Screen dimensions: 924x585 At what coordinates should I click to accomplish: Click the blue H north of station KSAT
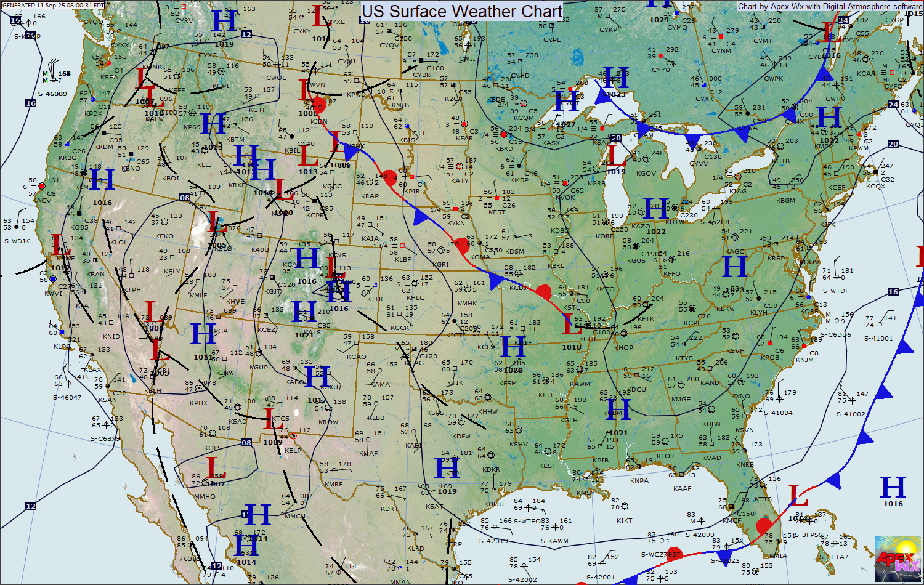[447, 468]
